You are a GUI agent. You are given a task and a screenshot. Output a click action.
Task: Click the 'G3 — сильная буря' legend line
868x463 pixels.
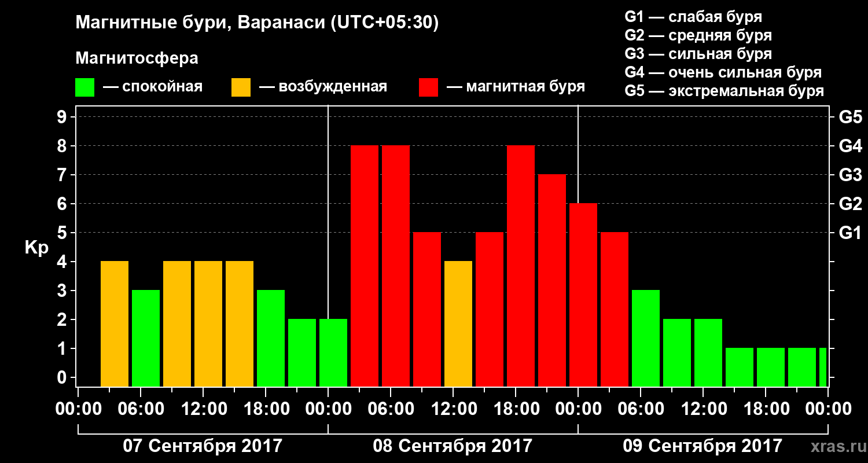(698, 54)
